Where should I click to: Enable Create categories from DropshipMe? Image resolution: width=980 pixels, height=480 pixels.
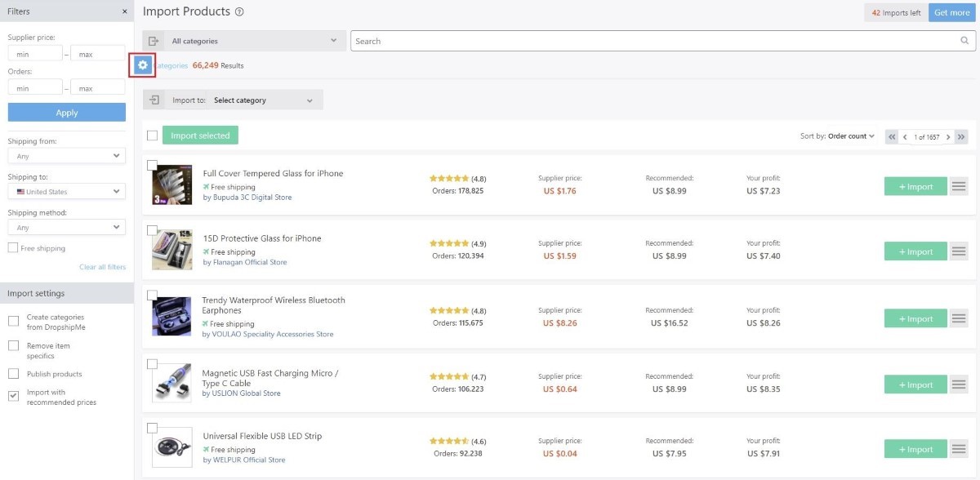coord(13,321)
